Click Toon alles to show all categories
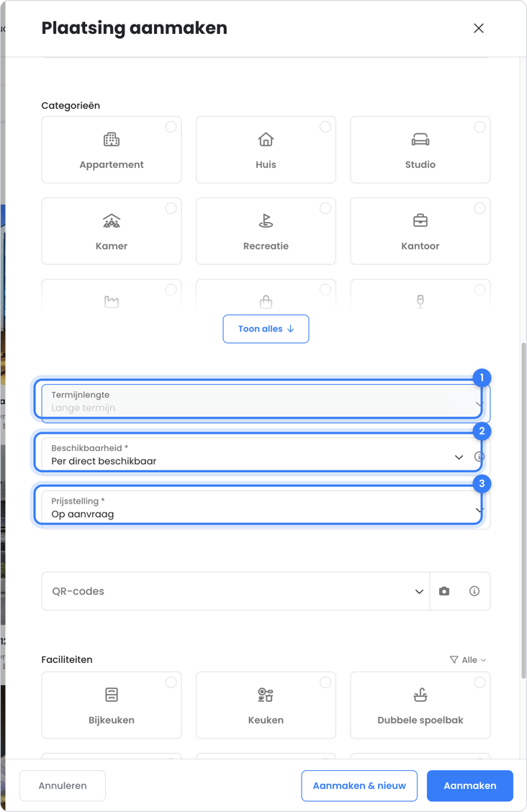This screenshot has width=527, height=812. coord(266,329)
